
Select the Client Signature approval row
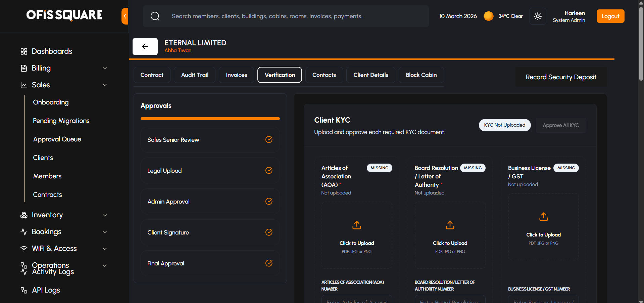pos(210,232)
